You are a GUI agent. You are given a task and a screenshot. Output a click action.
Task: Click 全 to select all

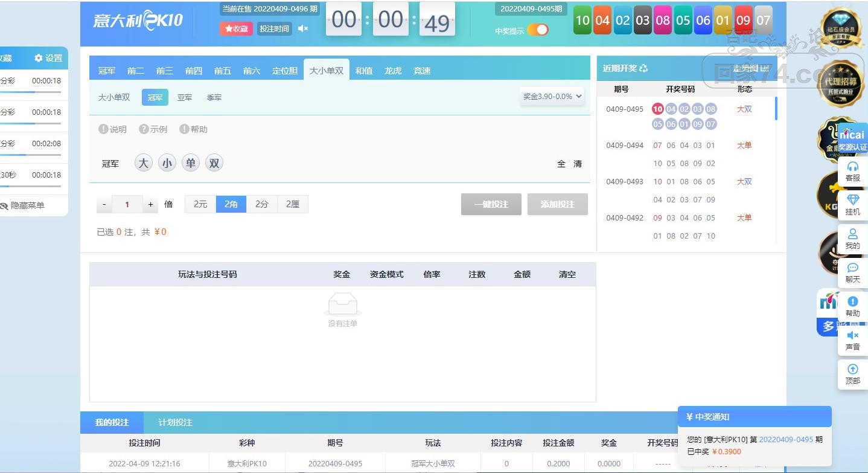561,164
